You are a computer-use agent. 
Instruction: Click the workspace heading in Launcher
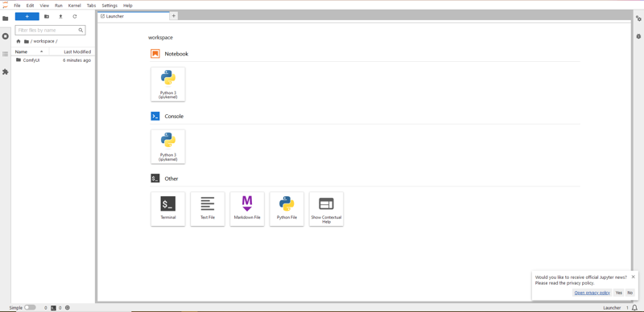(x=160, y=37)
